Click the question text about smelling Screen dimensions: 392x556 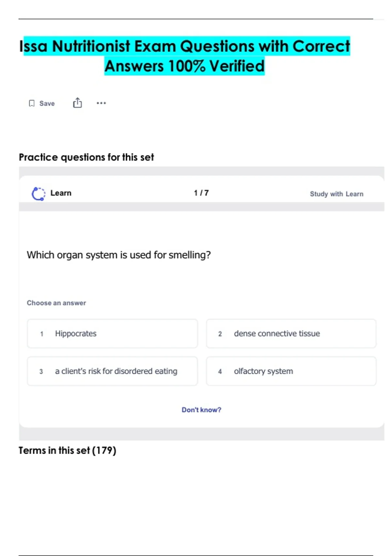tap(119, 255)
